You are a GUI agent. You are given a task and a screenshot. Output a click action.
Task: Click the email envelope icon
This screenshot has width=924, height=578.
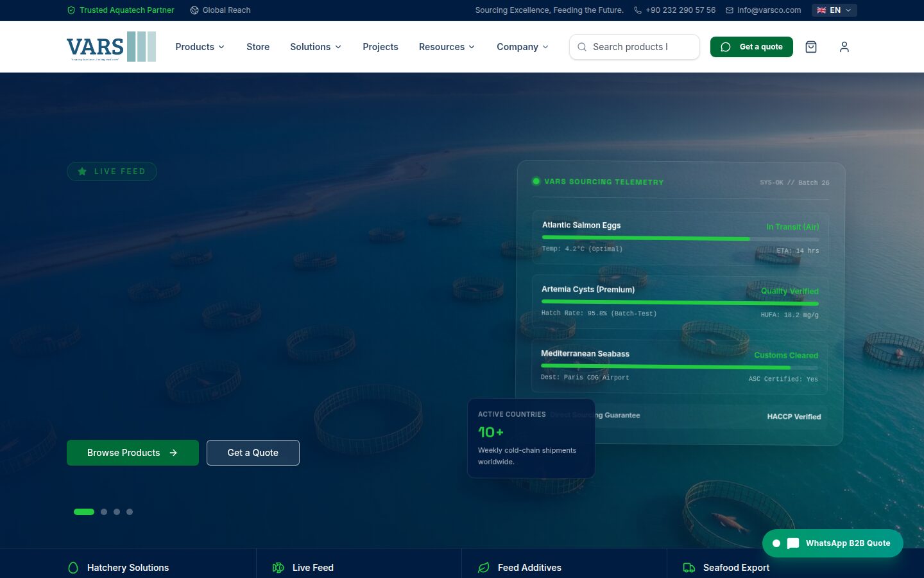click(x=730, y=10)
